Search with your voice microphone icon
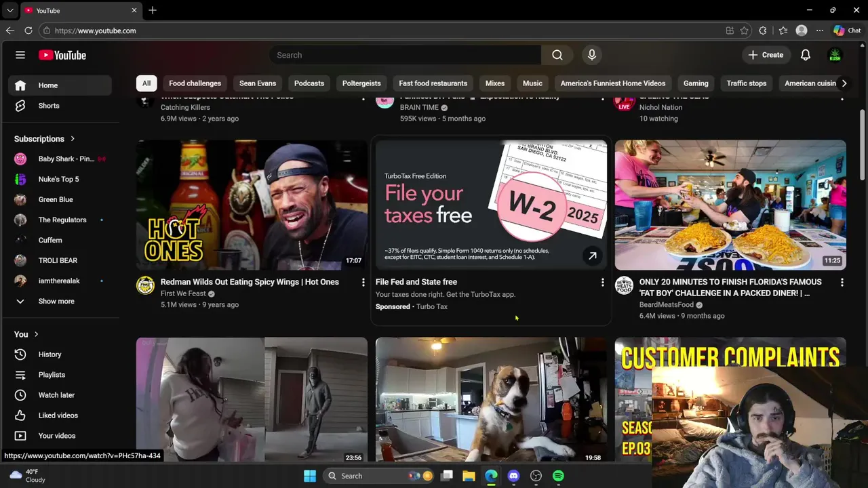 point(592,55)
